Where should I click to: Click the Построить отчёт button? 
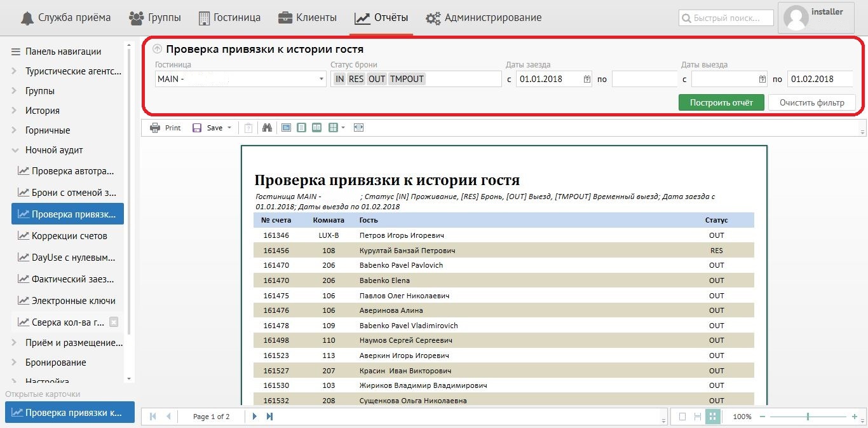click(721, 102)
